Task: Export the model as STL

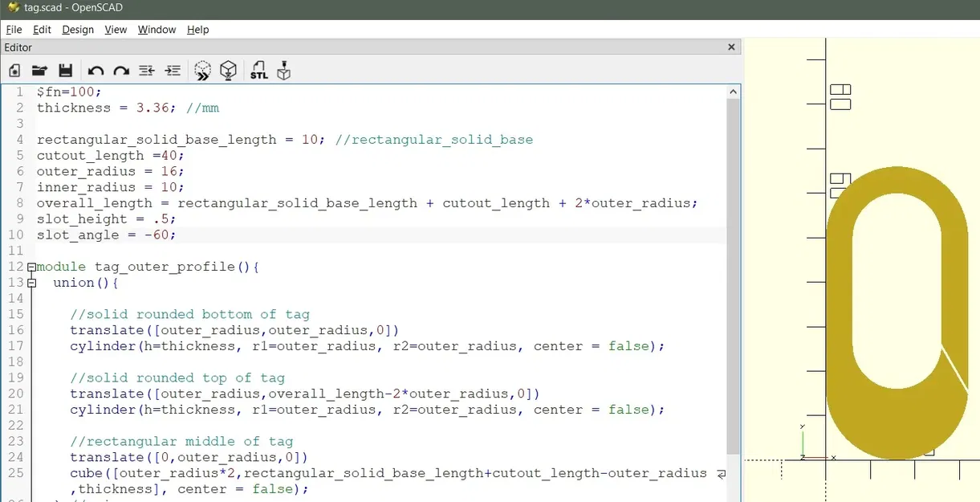Action: (x=258, y=71)
